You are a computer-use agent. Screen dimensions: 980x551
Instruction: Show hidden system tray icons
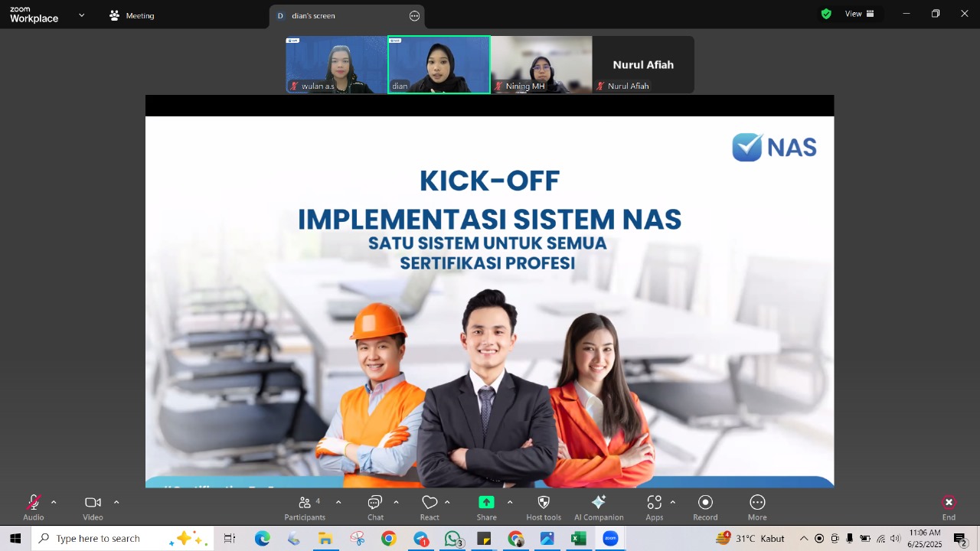pos(804,539)
